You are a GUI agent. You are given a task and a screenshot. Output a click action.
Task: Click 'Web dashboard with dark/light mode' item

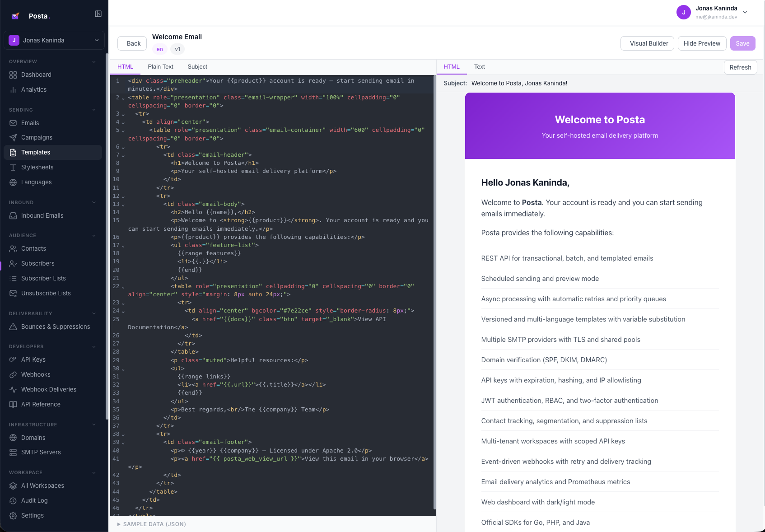(538, 502)
